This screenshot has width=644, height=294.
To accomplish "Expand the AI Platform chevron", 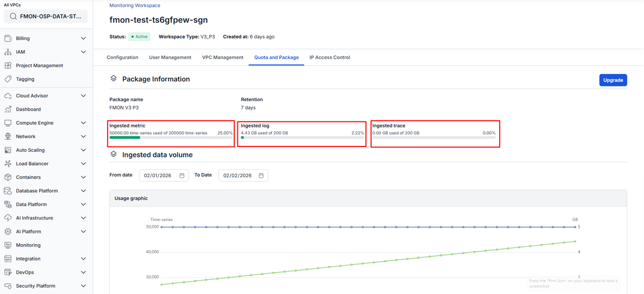I will click(83, 231).
